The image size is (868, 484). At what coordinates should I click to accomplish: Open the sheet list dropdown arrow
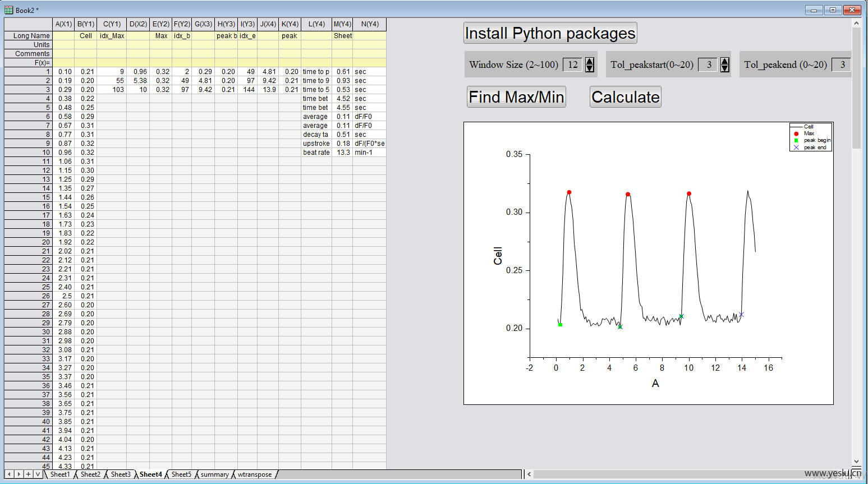click(x=38, y=474)
